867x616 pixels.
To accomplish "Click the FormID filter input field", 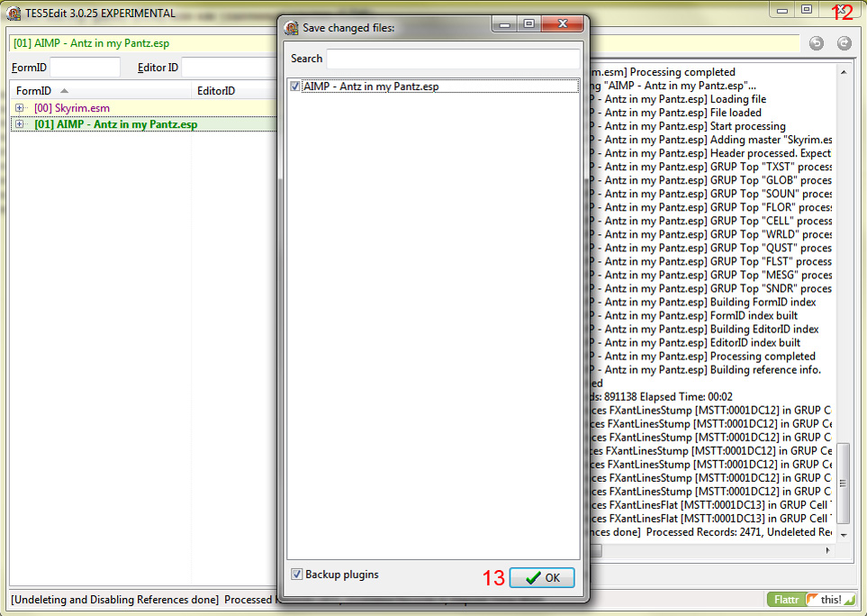I will coord(85,68).
